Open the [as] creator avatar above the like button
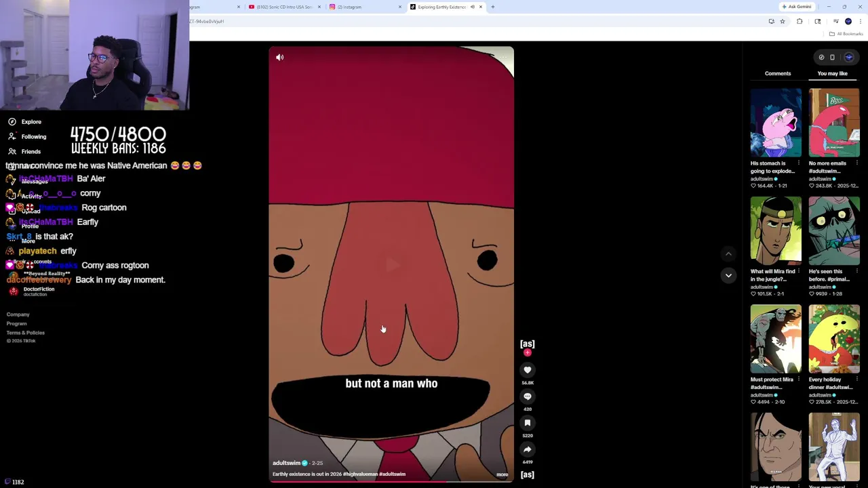This screenshot has width=868, height=488. click(x=528, y=344)
